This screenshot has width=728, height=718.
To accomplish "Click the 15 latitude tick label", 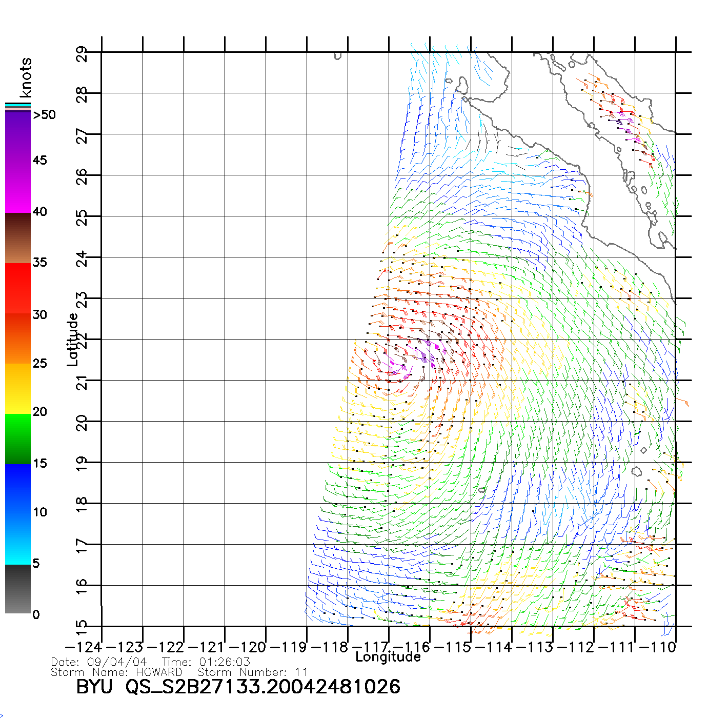I will pos(82,626).
